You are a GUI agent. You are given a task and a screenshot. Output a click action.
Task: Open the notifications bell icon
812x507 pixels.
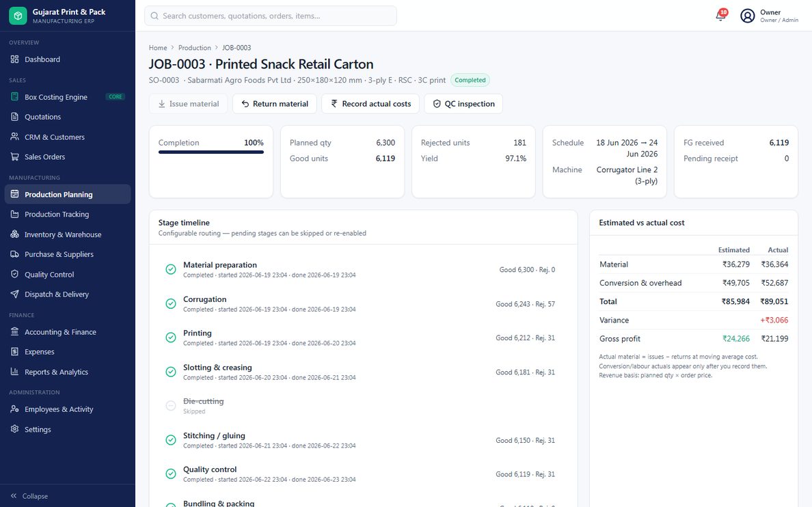pos(720,16)
